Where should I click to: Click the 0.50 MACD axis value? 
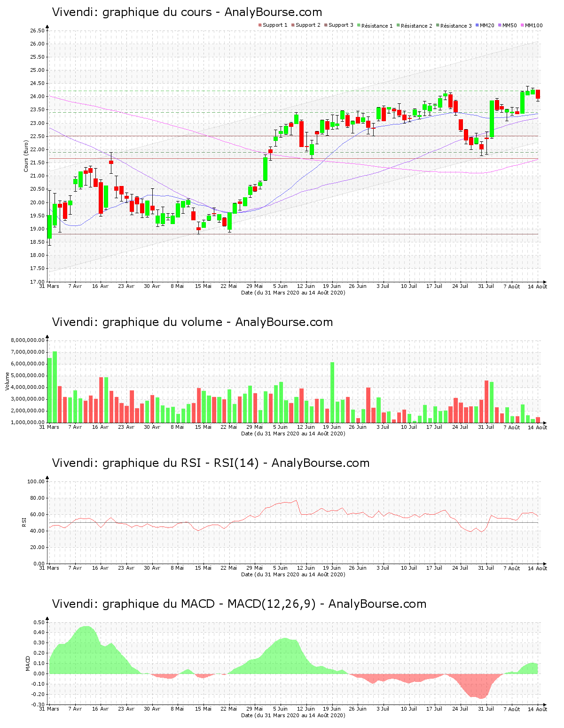[x=39, y=622]
